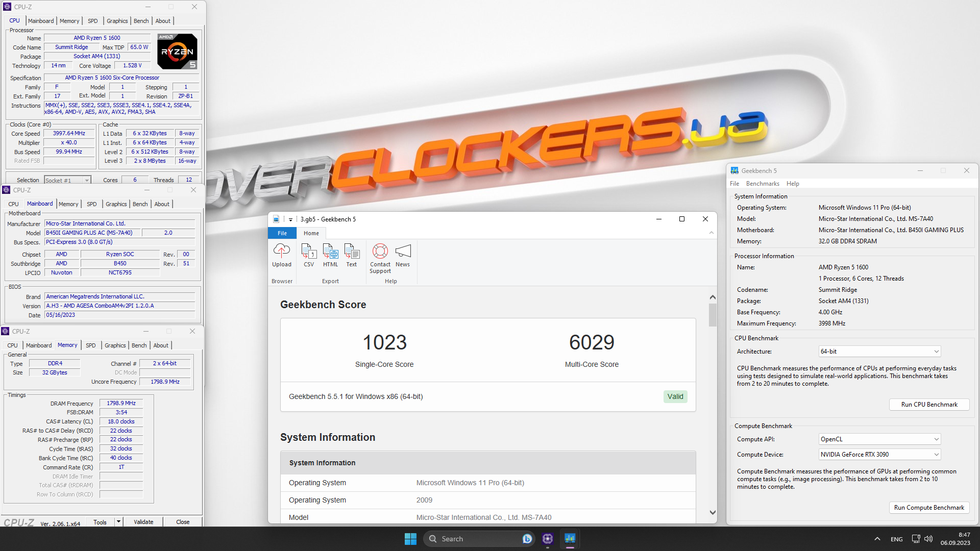This screenshot has width=980, height=551.
Task: Click the CAS# Latency 18.0 clocks value
Action: pyautogui.click(x=121, y=422)
